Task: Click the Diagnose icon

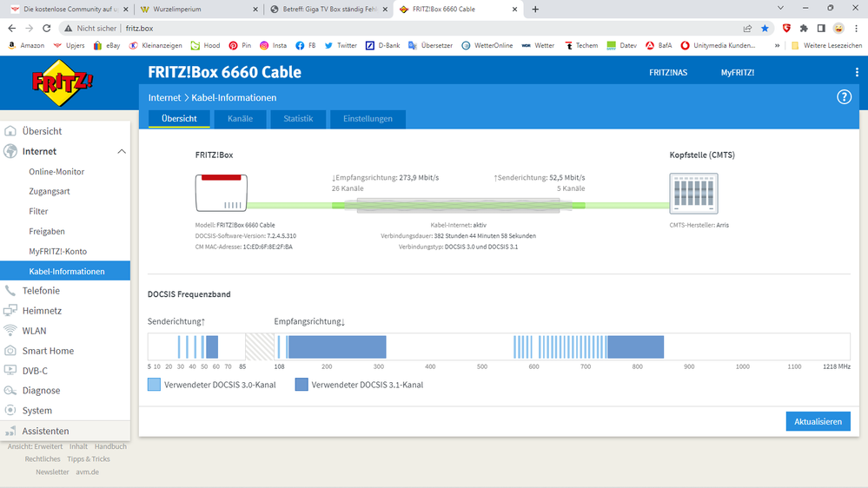Action: tap(10, 390)
